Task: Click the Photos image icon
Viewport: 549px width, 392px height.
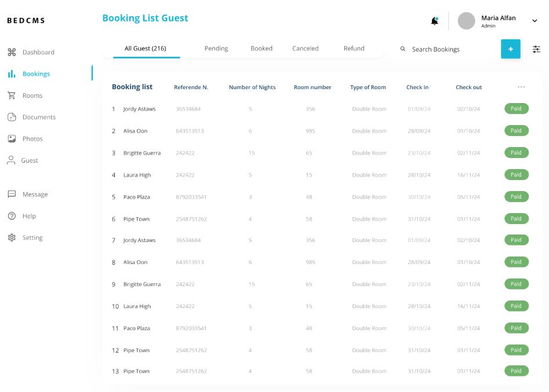Action: coord(12,139)
